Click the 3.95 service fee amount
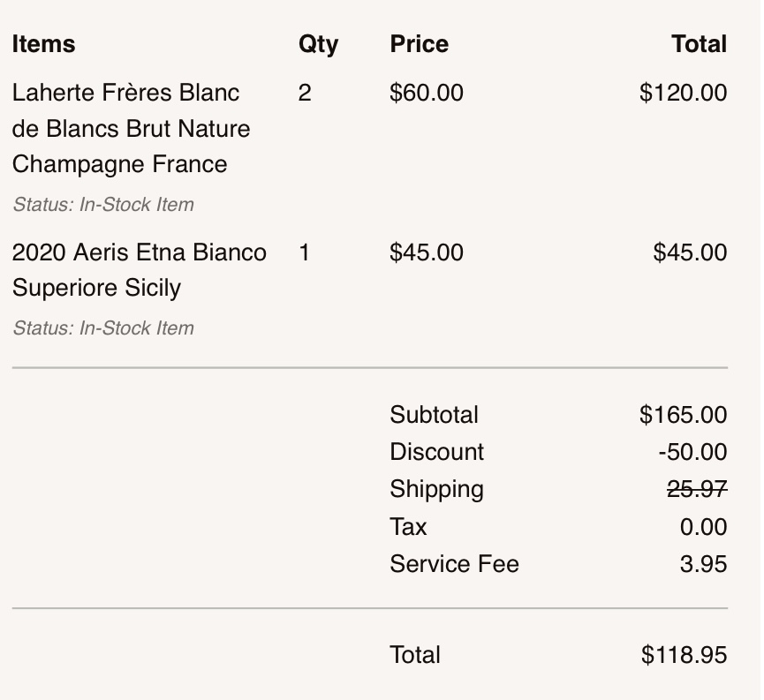 click(703, 564)
